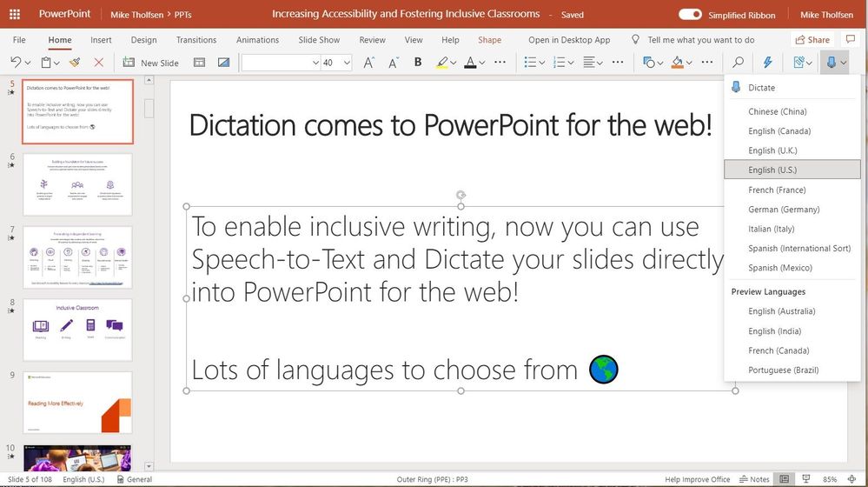The width and height of the screenshot is (868, 487).
Task: Choose Portuguese (Brazil) preview language
Action: [792, 370]
